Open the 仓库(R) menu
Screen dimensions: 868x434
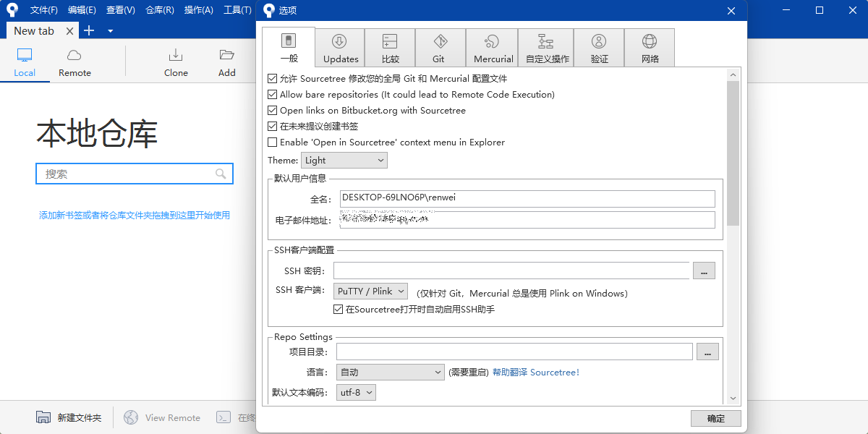pos(159,10)
